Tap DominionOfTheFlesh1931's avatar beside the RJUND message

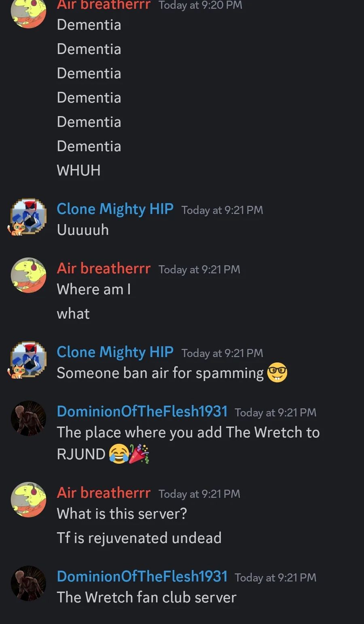[28, 418]
